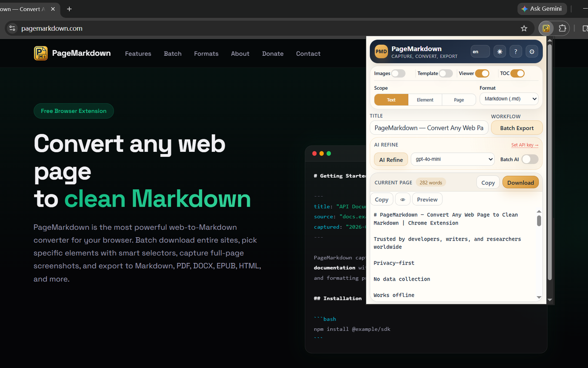Click 'npm install @example/sdk' in code preview
This screenshot has width=588, height=368.
pyautogui.click(x=352, y=329)
